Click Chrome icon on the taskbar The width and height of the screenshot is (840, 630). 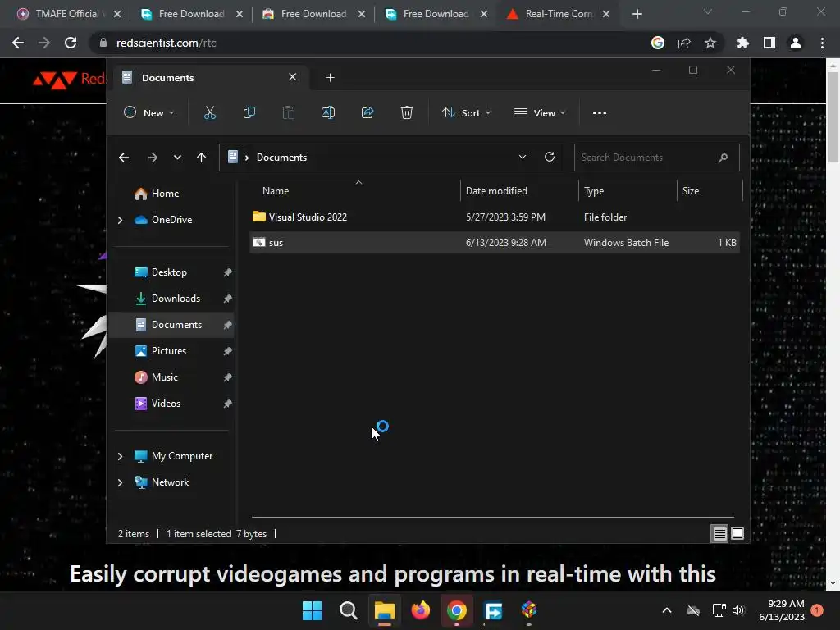coord(456,610)
